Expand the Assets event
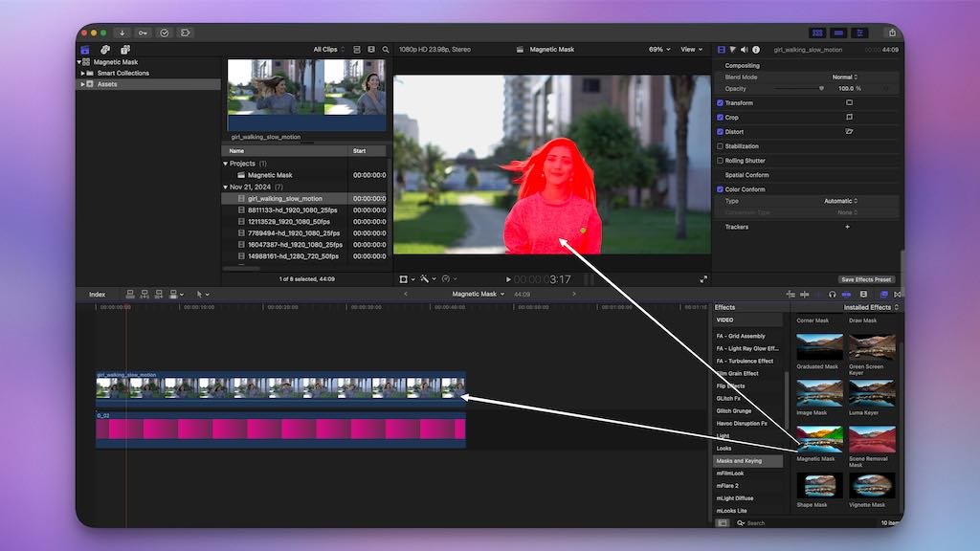 [x=82, y=84]
